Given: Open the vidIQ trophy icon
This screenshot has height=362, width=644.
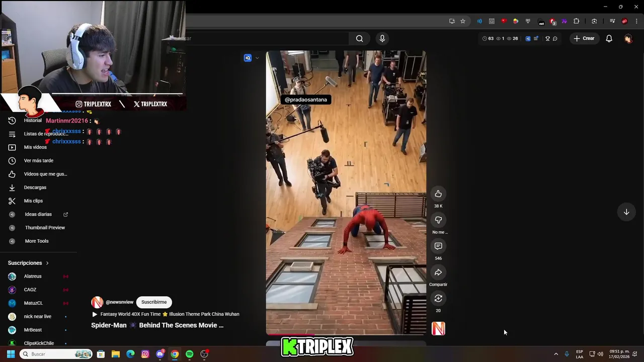Looking at the screenshot, I should tap(547, 38).
